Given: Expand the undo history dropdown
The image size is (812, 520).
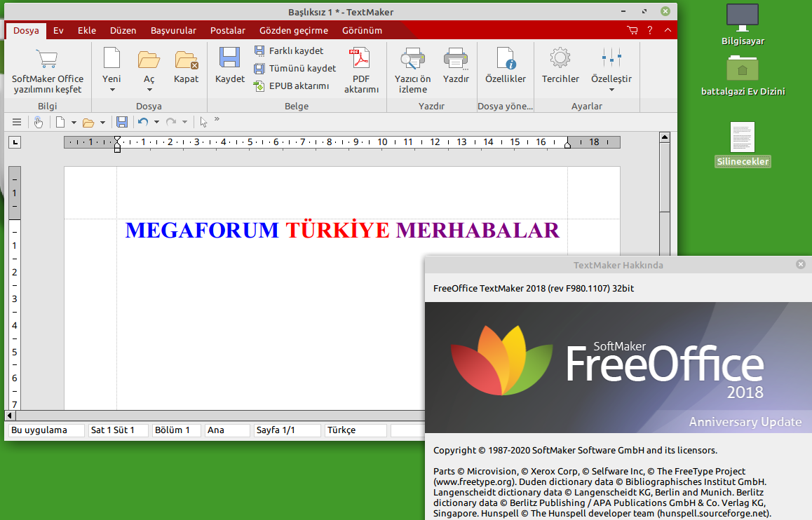Looking at the screenshot, I should (156, 123).
